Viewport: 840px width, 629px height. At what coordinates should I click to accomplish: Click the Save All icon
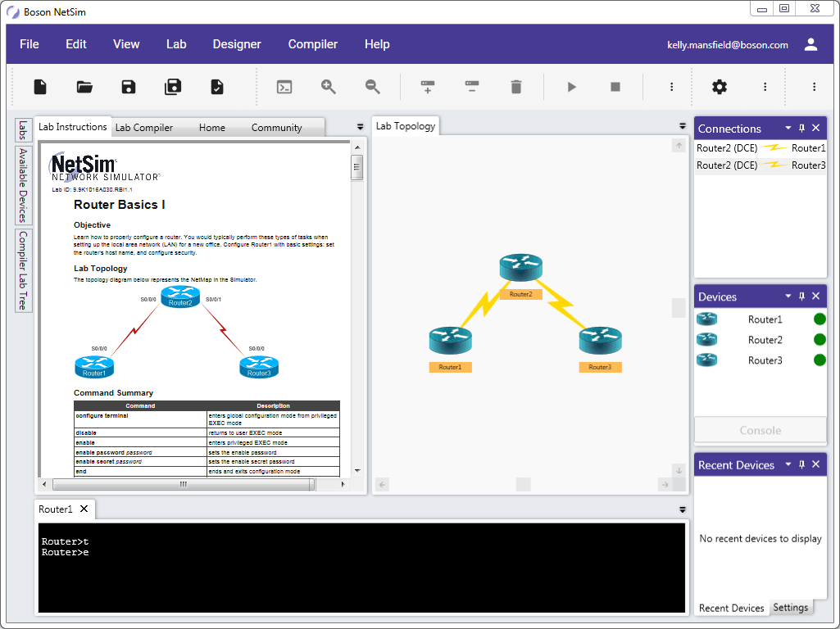[x=173, y=87]
